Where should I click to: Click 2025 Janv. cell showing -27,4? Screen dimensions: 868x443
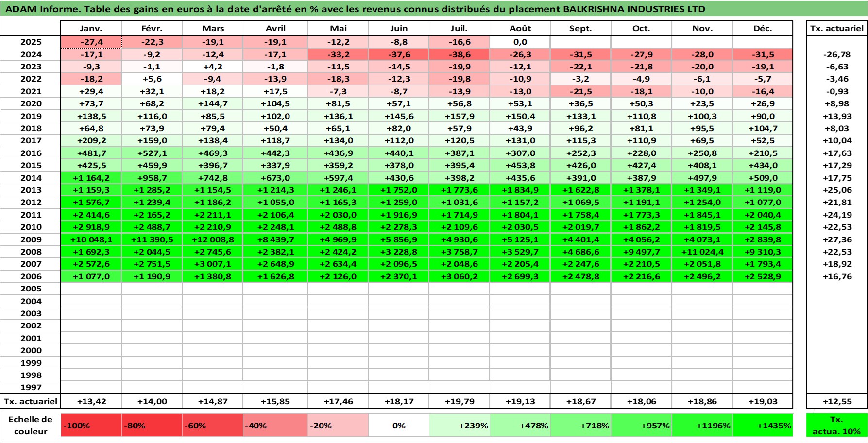coord(91,42)
